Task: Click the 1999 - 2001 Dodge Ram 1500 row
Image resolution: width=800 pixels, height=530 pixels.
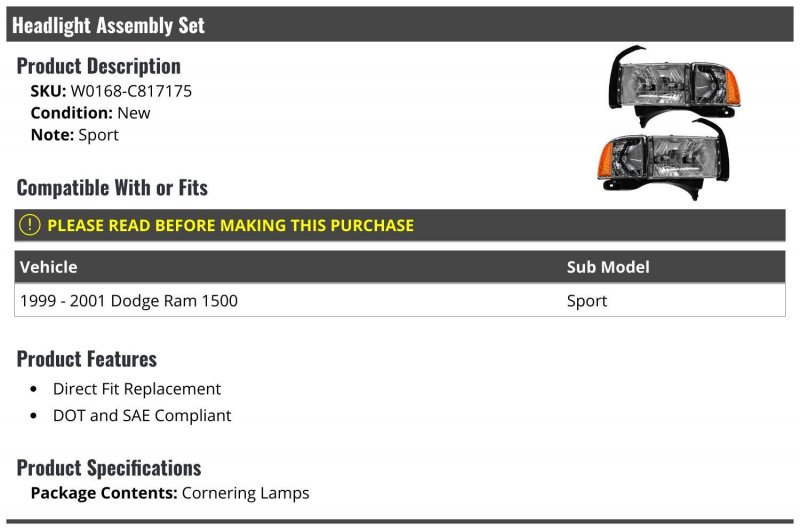Action: (400, 300)
